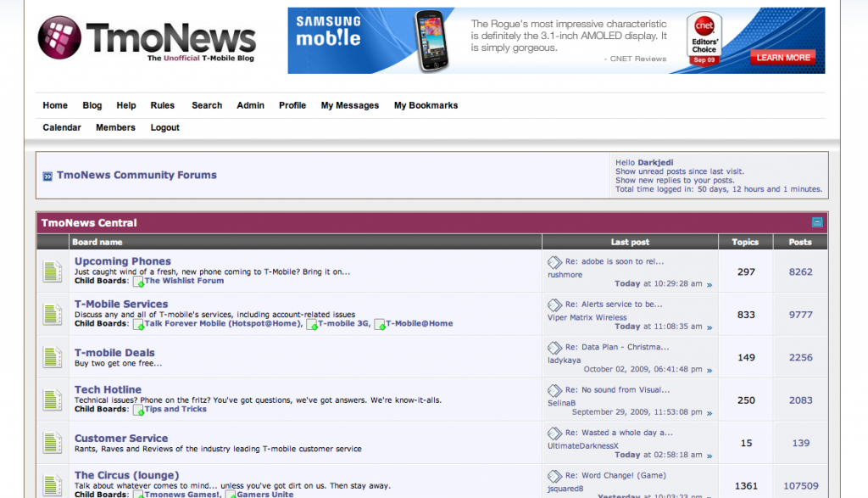Open Upcoming Phones board

coord(122,261)
